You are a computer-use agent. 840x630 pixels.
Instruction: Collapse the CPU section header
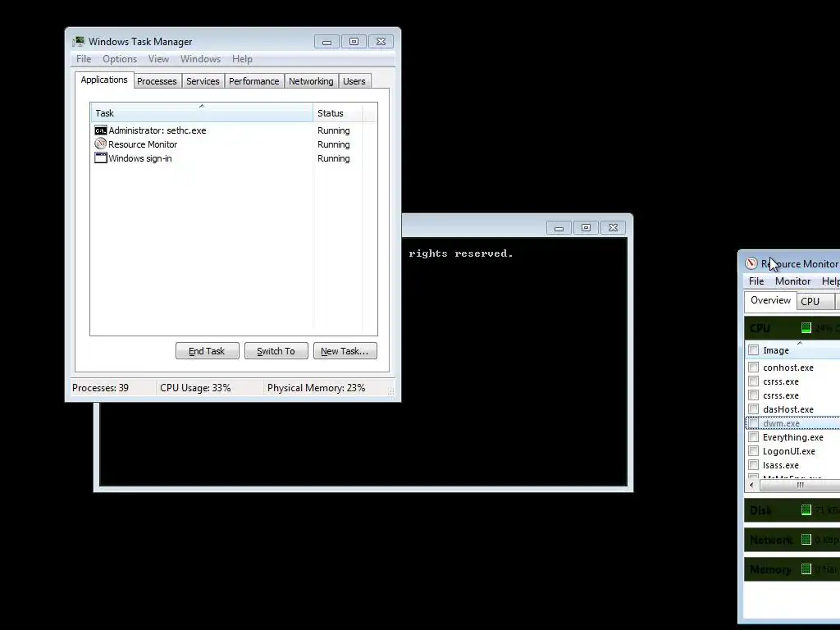point(792,328)
